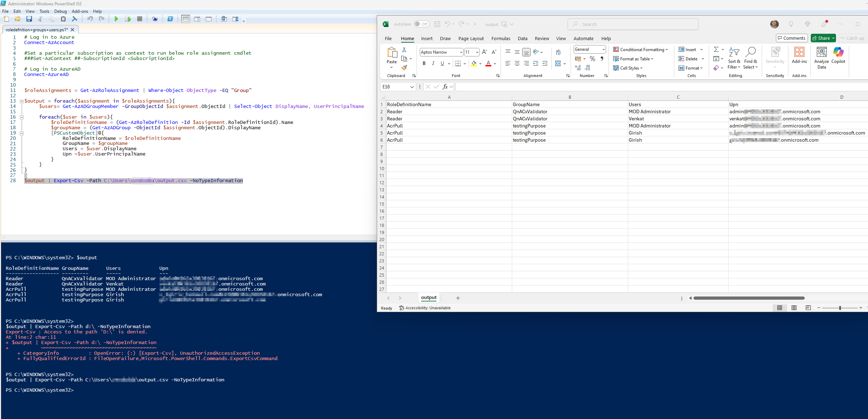Click the Stop Operation icon in ISE toolbar

(x=140, y=19)
